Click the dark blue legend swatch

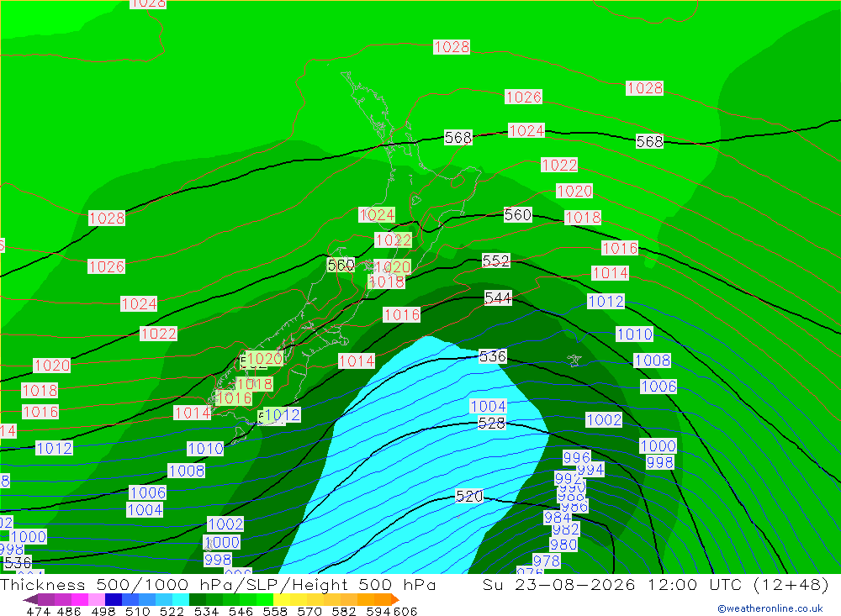coord(114,599)
